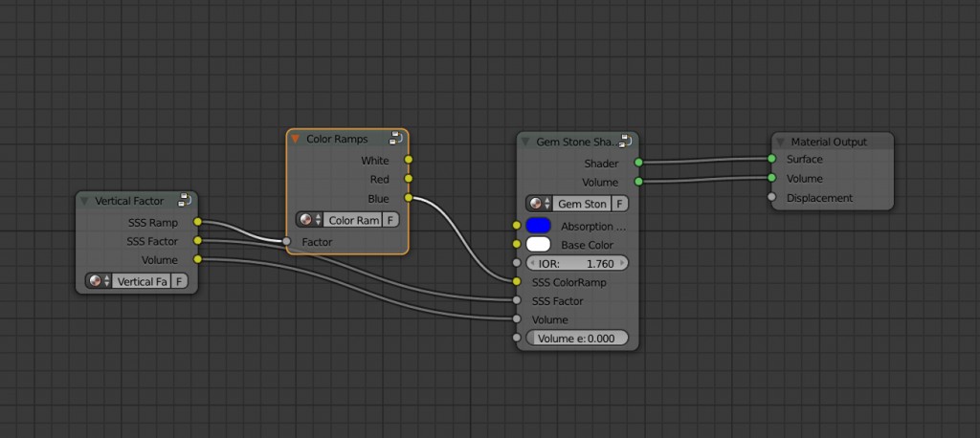Open the white Base Color swatch

click(539, 244)
